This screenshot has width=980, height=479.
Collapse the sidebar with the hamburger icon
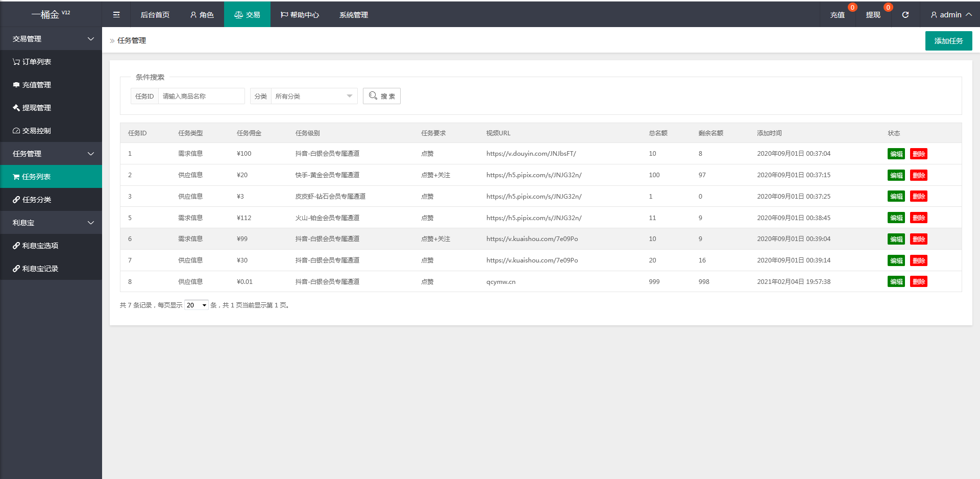pyautogui.click(x=116, y=15)
